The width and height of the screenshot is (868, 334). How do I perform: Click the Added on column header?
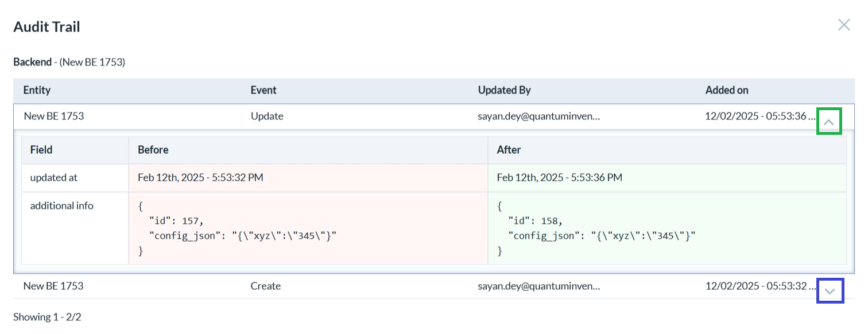coord(726,90)
